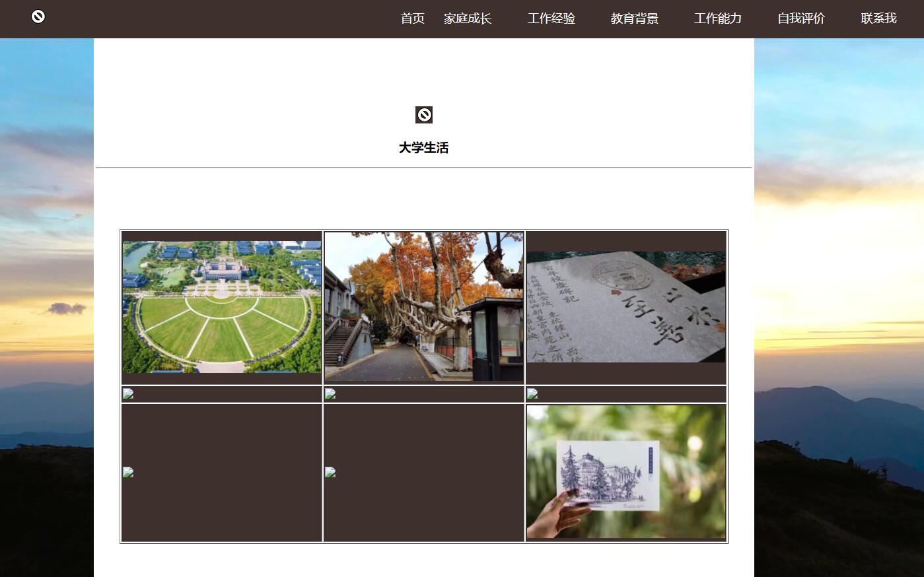
Task: Open the hand-held sketch postcard photo
Action: (x=626, y=471)
